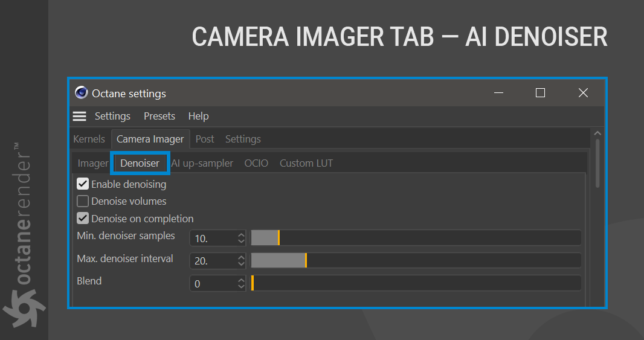Switch to the Kernels tab
This screenshot has width=644, height=340.
[89, 139]
